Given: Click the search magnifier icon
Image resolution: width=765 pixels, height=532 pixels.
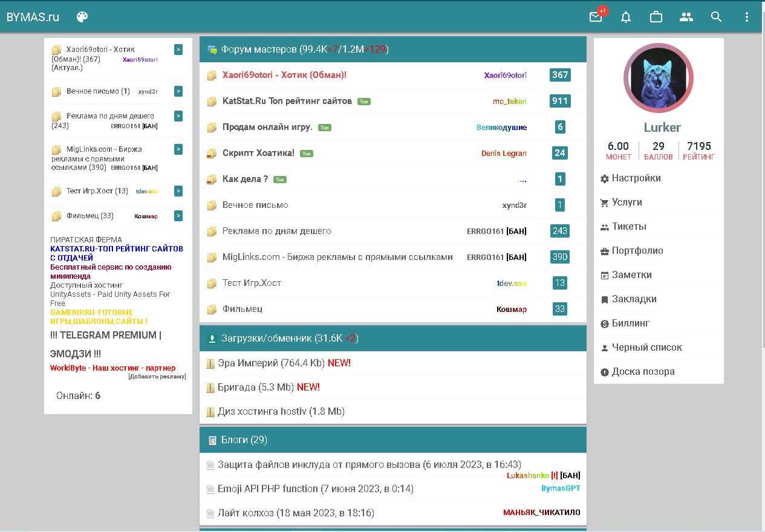Looking at the screenshot, I should point(717,17).
